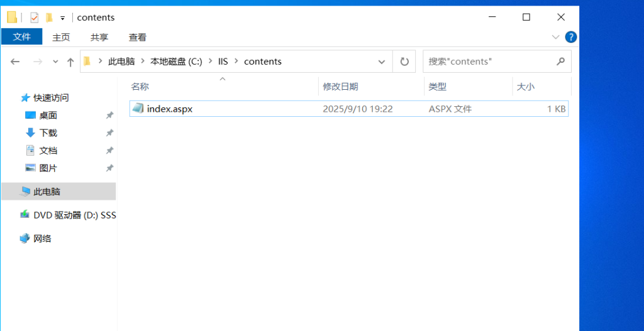Screen dimensions: 644x331
Task: Switch to the 查看 (View) ribbon tab
Action: tap(137, 37)
